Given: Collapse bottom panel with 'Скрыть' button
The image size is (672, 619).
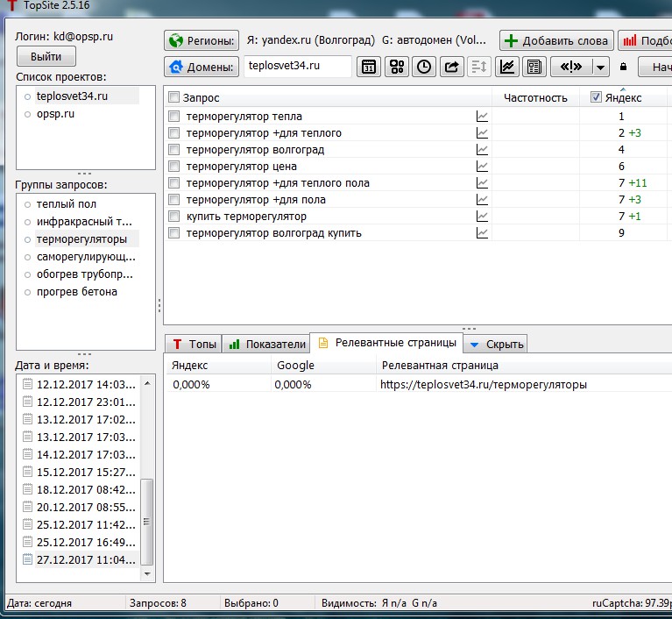Looking at the screenshot, I should pos(497,344).
